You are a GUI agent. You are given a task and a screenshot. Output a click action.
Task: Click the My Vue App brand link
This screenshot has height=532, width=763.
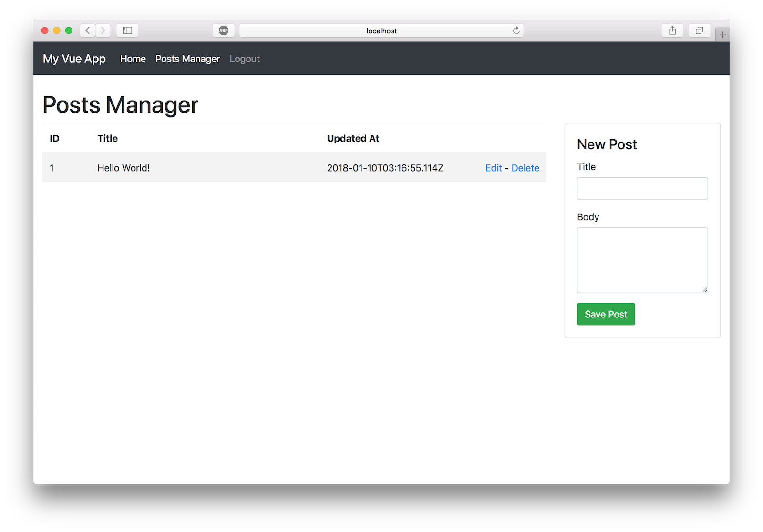coord(74,59)
